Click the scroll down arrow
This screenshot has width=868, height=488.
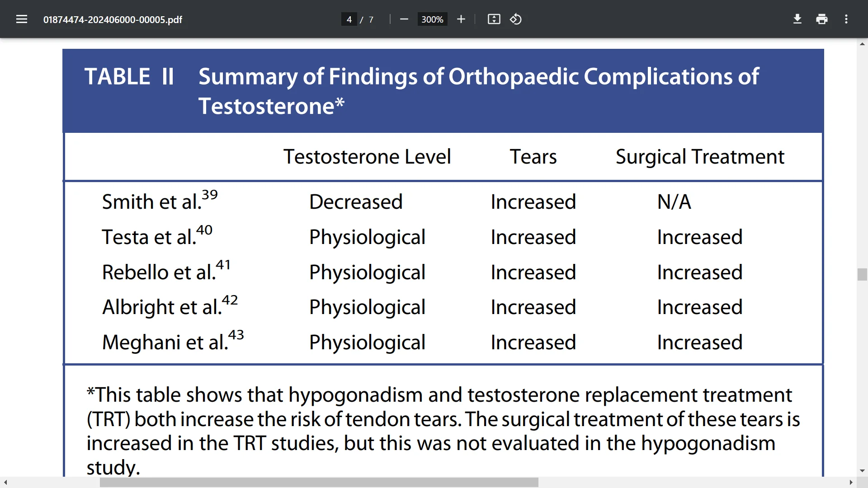click(862, 471)
